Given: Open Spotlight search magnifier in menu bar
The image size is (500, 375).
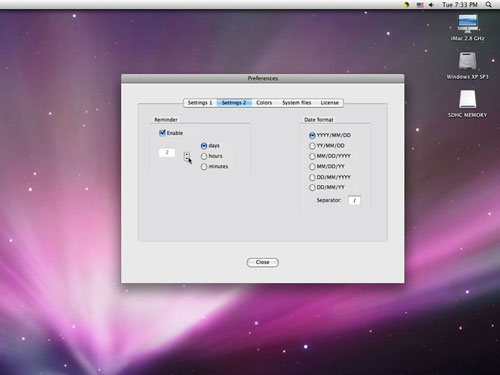Looking at the screenshot, I should pyautogui.click(x=488, y=5).
